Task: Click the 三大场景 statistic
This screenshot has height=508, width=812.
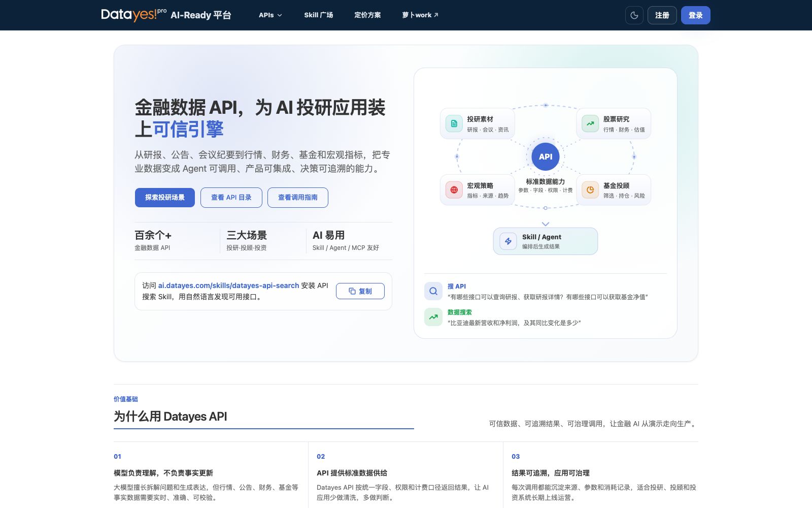Action: tap(247, 235)
